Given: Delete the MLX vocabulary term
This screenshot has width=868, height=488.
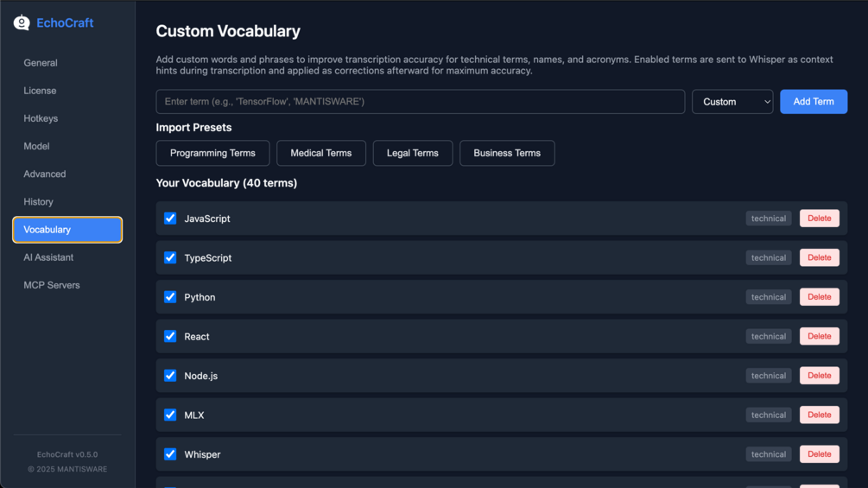Looking at the screenshot, I should pos(819,415).
